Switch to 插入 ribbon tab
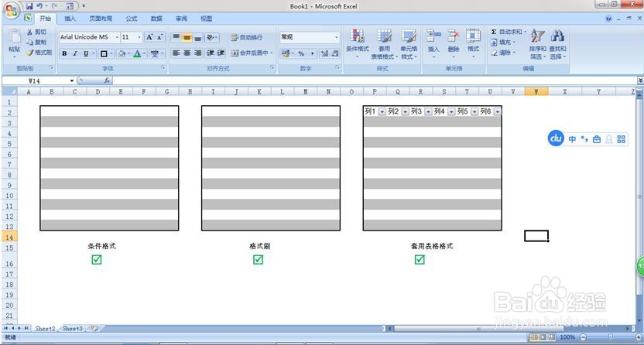 70,19
